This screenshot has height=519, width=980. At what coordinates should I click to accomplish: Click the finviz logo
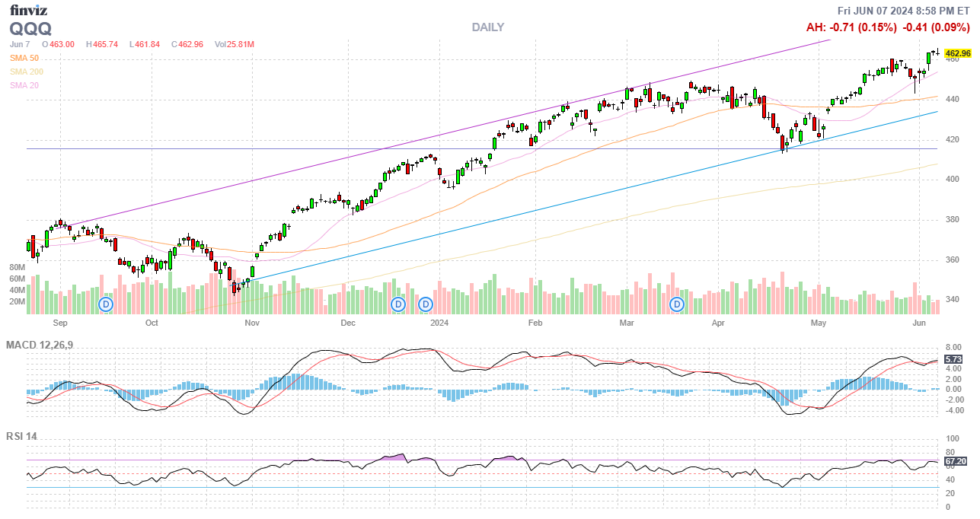click(28, 10)
